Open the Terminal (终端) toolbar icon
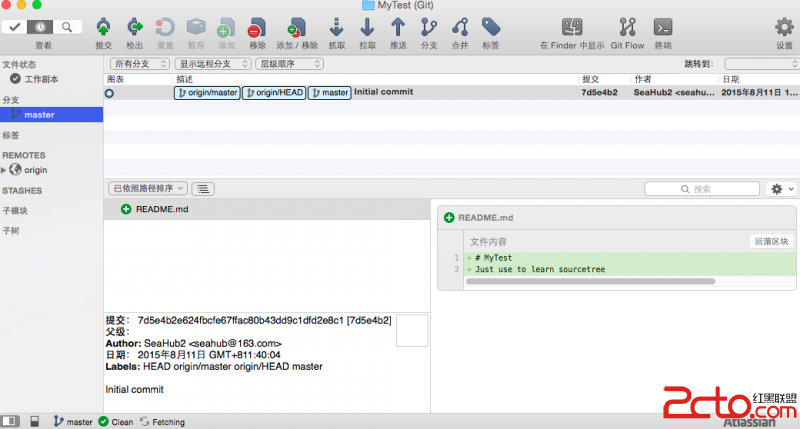 (662, 27)
